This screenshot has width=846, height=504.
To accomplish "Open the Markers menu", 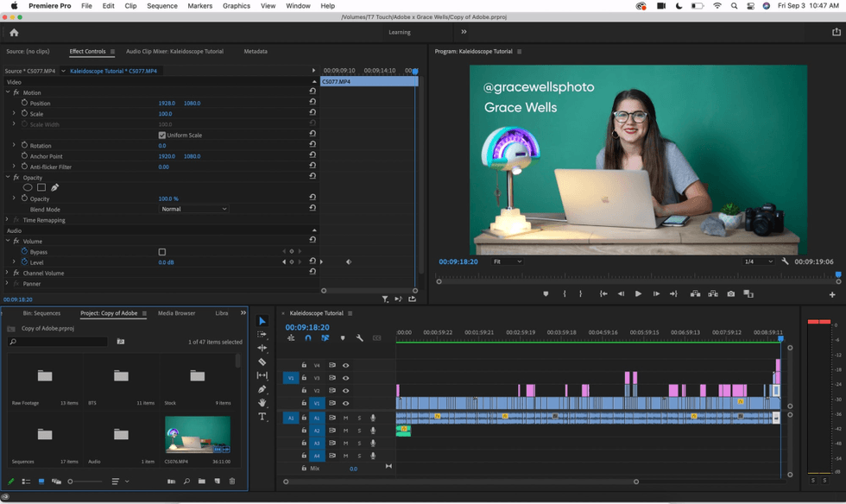I will pos(199,6).
